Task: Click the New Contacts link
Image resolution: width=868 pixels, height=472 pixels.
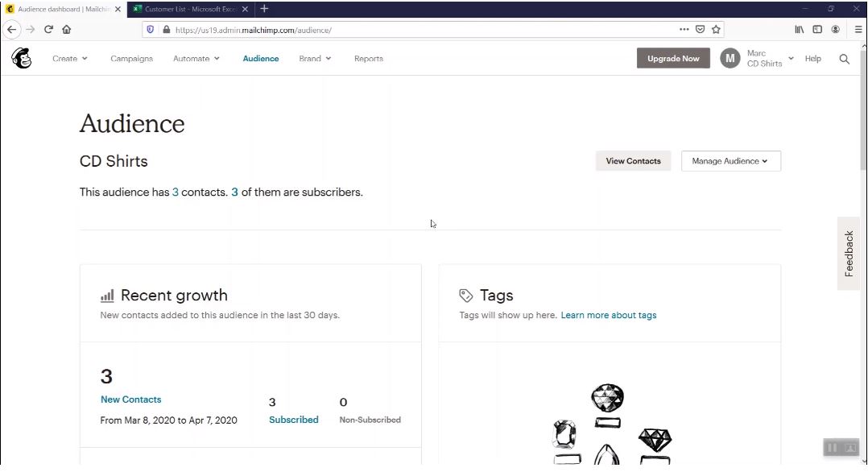Action: coord(130,400)
